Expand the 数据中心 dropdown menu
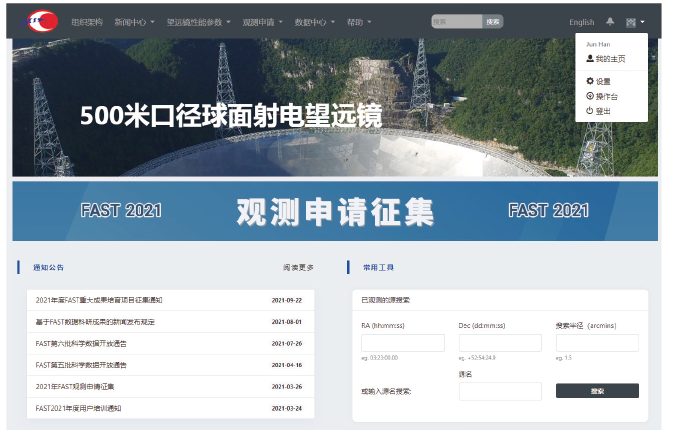This screenshot has height=437, width=673. click(x=315, y=22)
